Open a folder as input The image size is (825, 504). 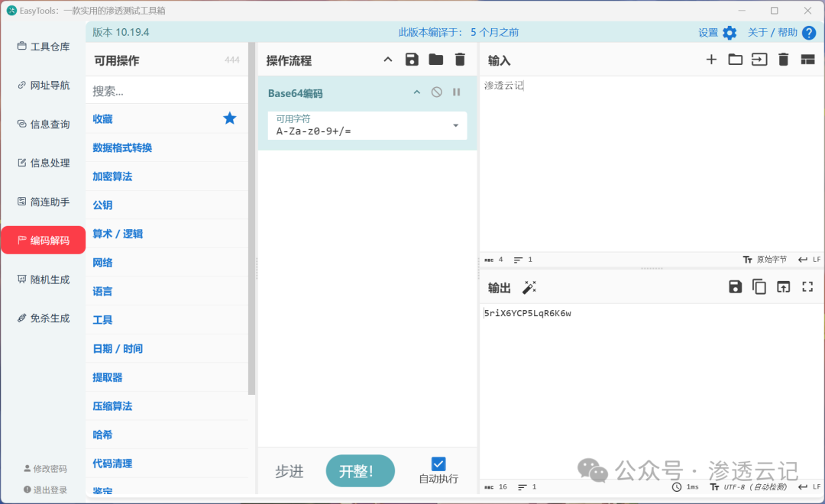[735, 60]
